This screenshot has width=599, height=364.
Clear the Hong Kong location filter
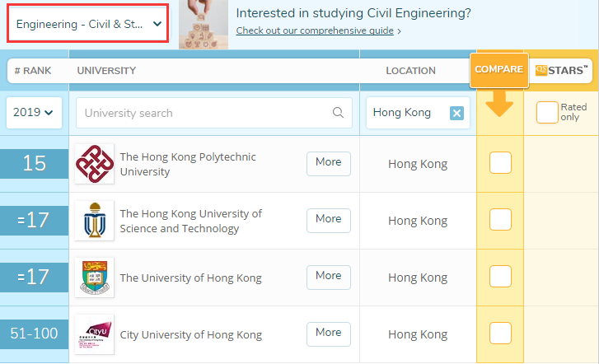(456, 113)
